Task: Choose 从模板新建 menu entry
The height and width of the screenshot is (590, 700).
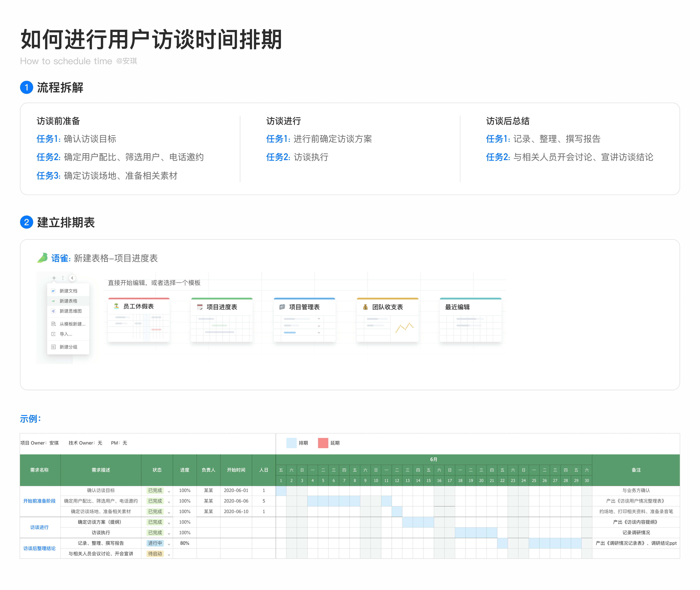Action: pyautogui.click(x=72, y=324)
